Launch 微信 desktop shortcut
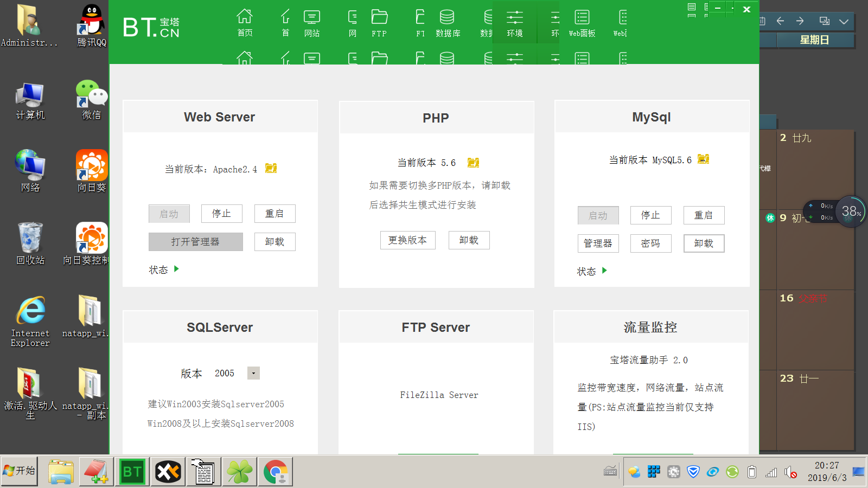This screenshot has height=488, width=868. (92, 100)
